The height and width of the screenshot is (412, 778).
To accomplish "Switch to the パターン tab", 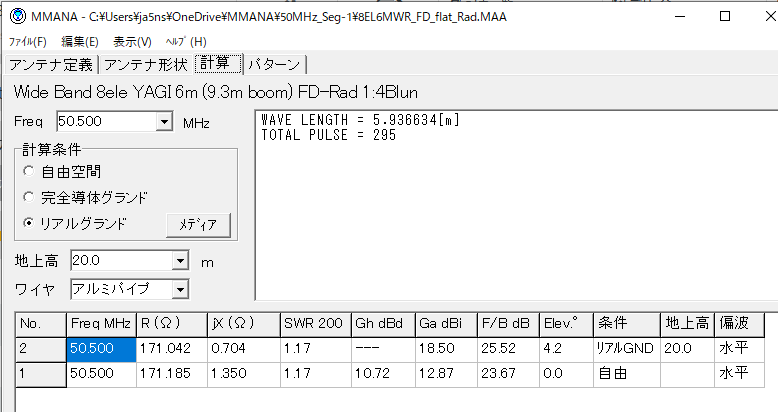I will [275, 65].
